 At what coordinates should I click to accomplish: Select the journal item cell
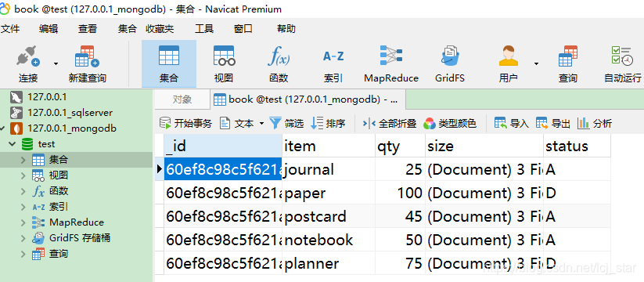point(329,169)
